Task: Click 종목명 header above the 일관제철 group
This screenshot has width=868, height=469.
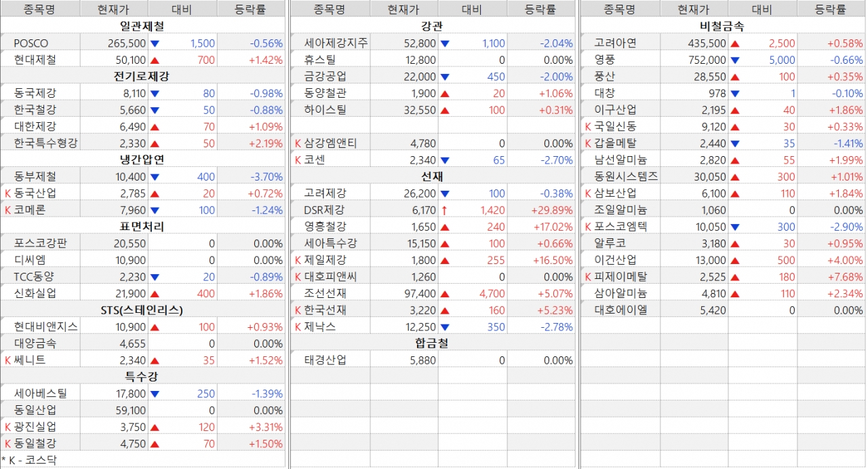Action: [40, 10]
